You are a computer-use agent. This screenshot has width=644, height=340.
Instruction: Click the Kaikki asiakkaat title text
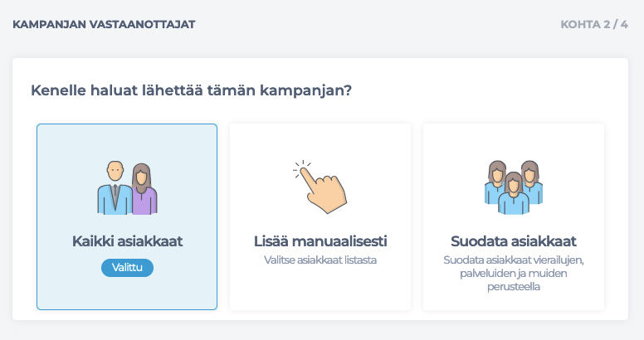pyautogui.click(x=127, y=241)
